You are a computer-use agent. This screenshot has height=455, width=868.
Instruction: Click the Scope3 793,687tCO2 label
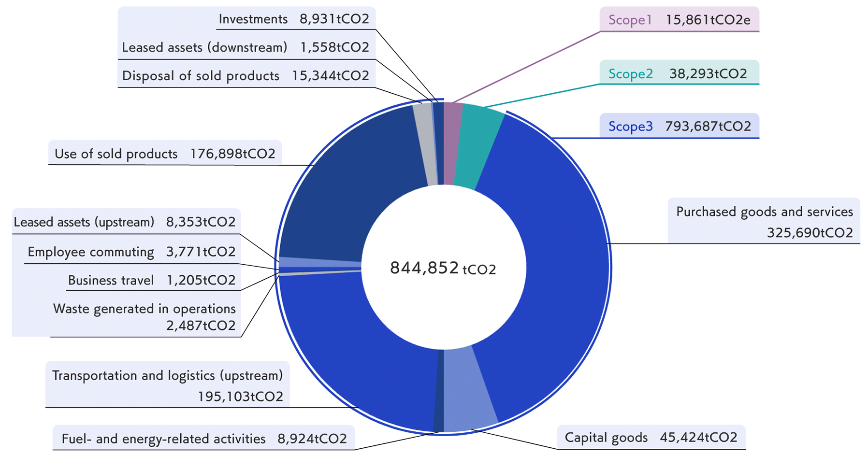(x=679, y=127)
